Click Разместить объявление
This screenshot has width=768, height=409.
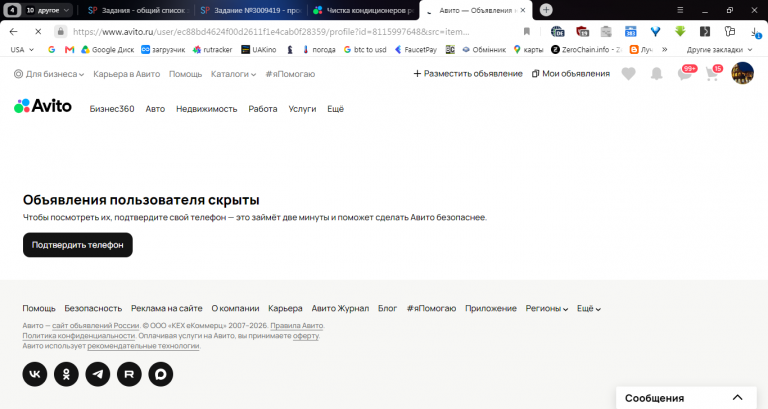(x=468, y=73)
